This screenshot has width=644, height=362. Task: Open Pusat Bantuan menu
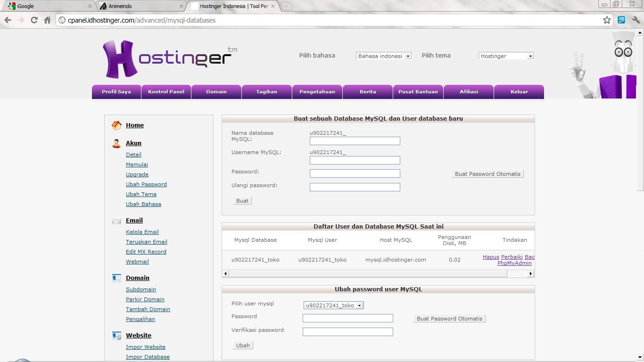[x=418, y=92]
